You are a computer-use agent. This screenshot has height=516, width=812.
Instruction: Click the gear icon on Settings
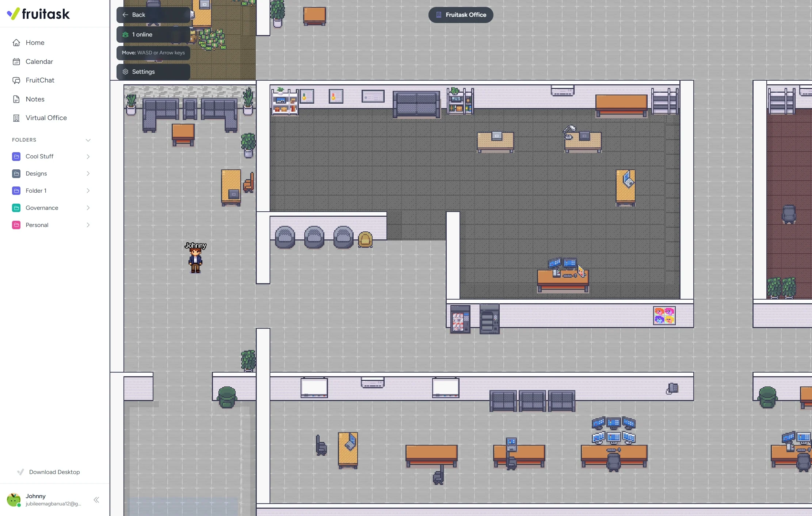coord(125,72)
